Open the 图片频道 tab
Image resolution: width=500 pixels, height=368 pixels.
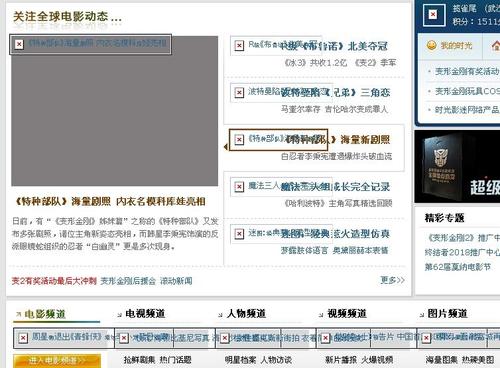448,314
